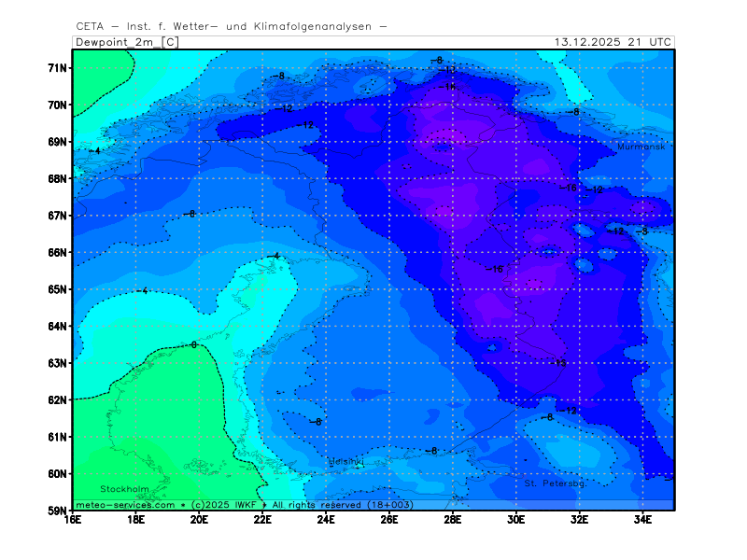This screenshot has height=560, width=747.
Task: Click the Dewpoint_2m [C] parameter label
Action: tap(126, 42)
